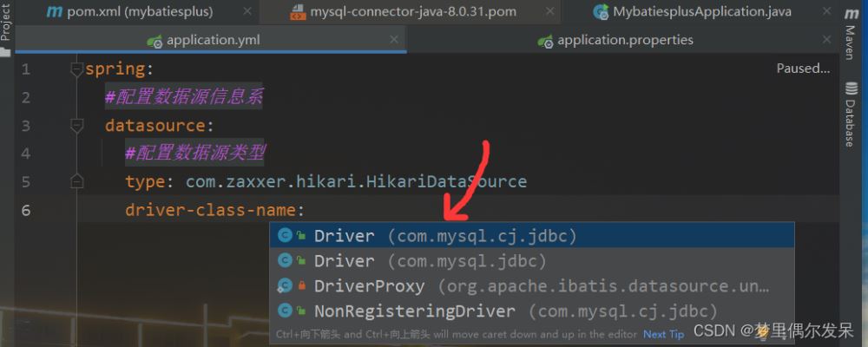This screenshot has width=868, height=347.
Task: Click the Next Tip link
Action: coord(663,334)
